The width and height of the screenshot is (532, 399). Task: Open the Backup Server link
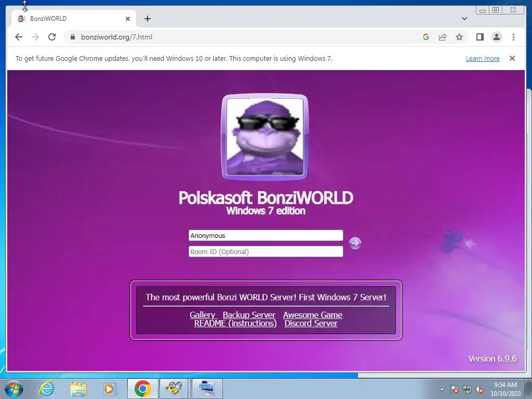click(249, 315)
